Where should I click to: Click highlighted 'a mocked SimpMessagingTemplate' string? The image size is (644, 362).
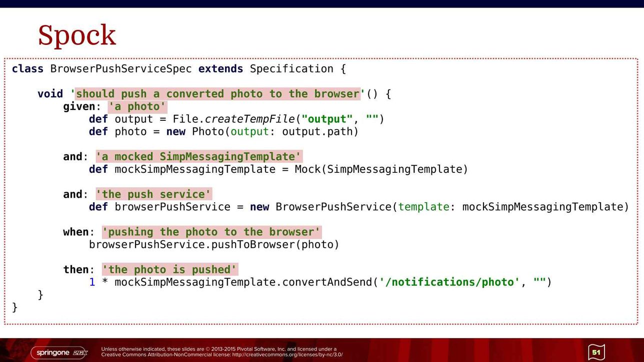pos(199,157)
